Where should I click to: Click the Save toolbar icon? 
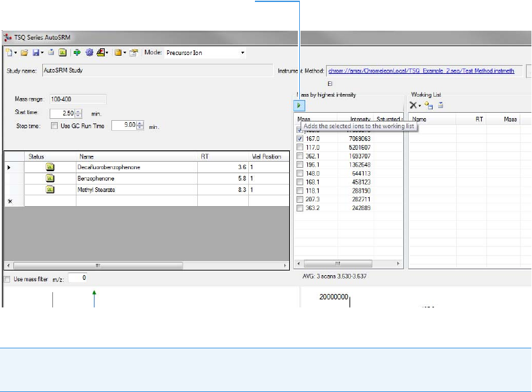pos(35,52)
